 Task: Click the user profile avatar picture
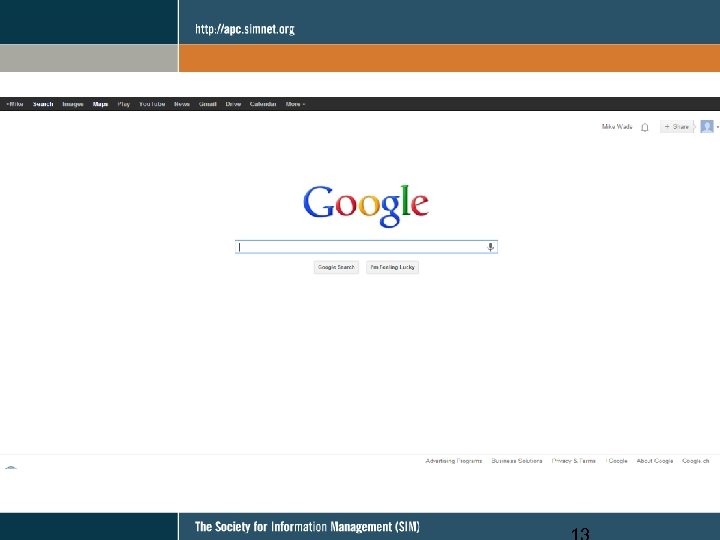tap(707, 126)
